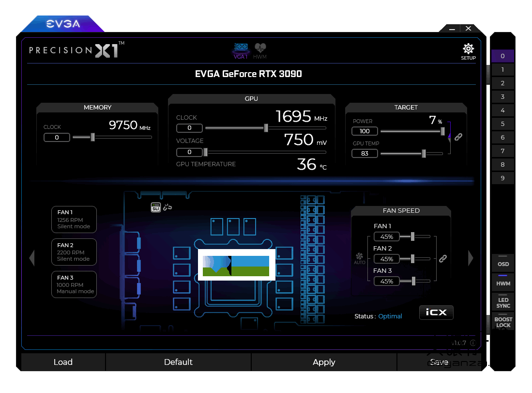Click the Save button

tap(439, 362)
